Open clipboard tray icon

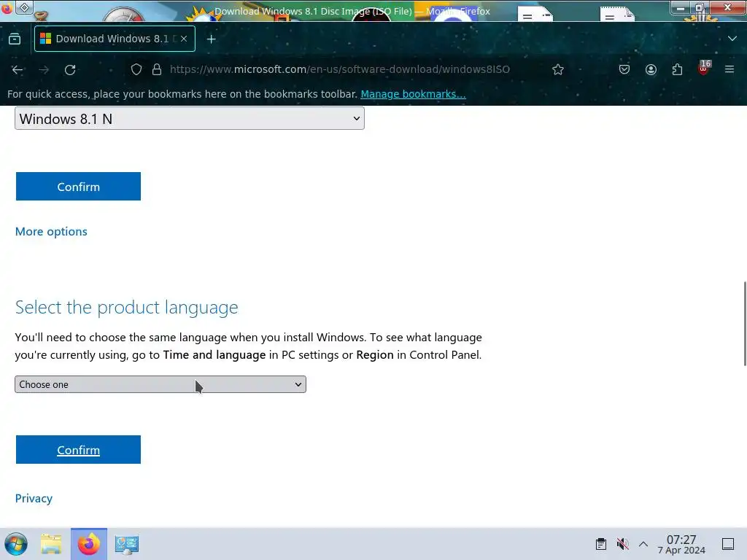coord(601,543)
